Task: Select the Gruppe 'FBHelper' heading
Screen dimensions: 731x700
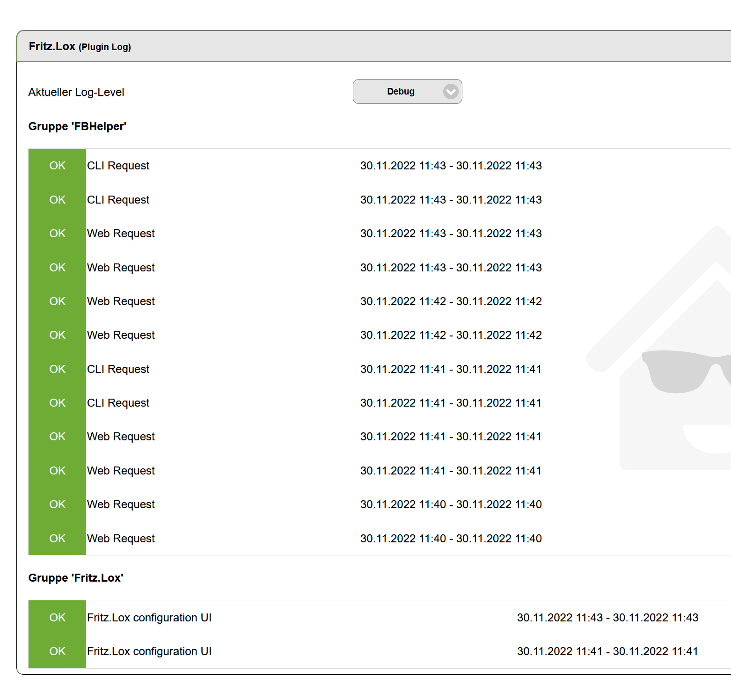Action: [78, 126]
